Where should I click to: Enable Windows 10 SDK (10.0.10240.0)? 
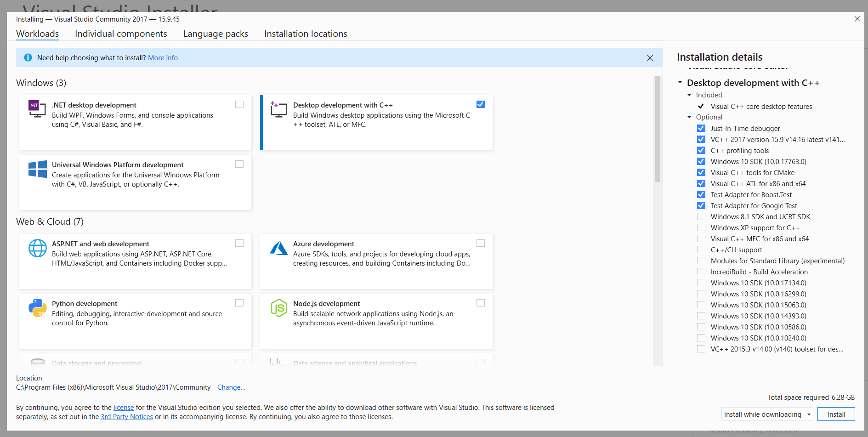coord(701,338)
